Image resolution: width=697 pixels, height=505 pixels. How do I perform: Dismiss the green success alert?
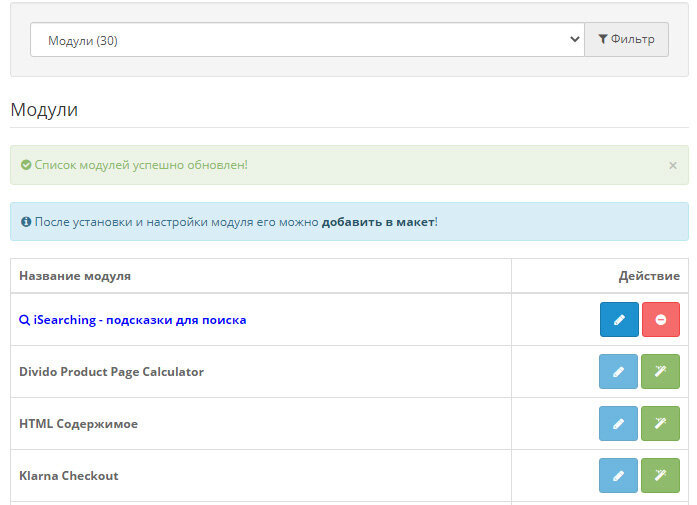point(673,165)
